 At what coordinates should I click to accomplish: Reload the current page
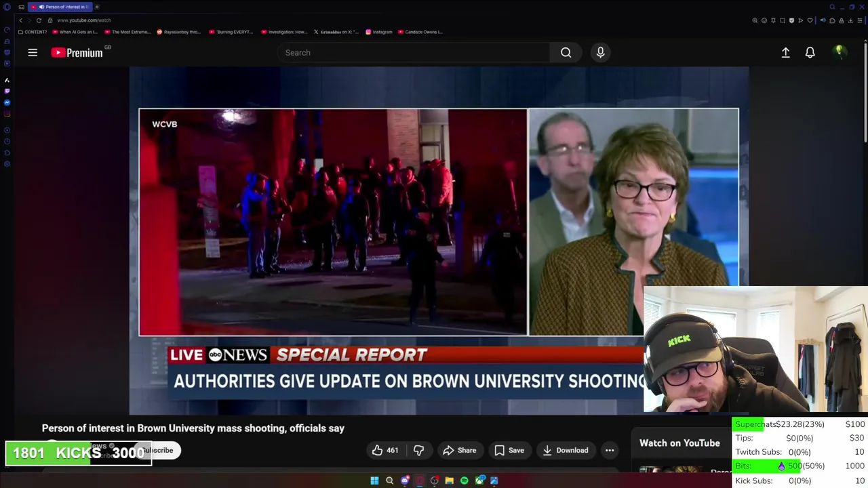pyautogui.click(x=39, y=20)
